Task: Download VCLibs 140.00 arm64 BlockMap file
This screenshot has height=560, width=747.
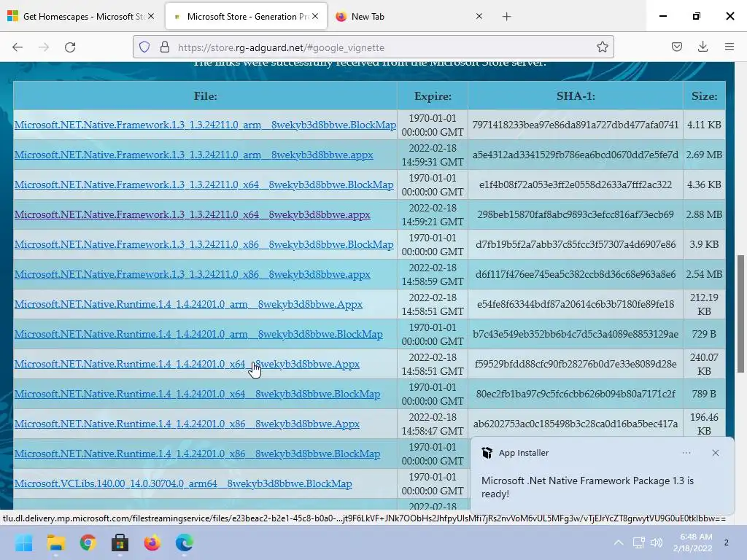Action: (183, 484)
